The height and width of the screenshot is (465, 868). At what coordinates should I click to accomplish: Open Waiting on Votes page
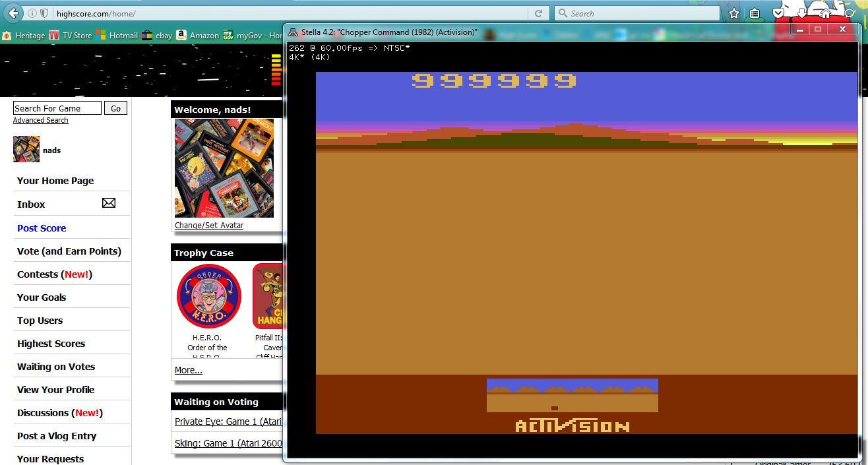56,367
